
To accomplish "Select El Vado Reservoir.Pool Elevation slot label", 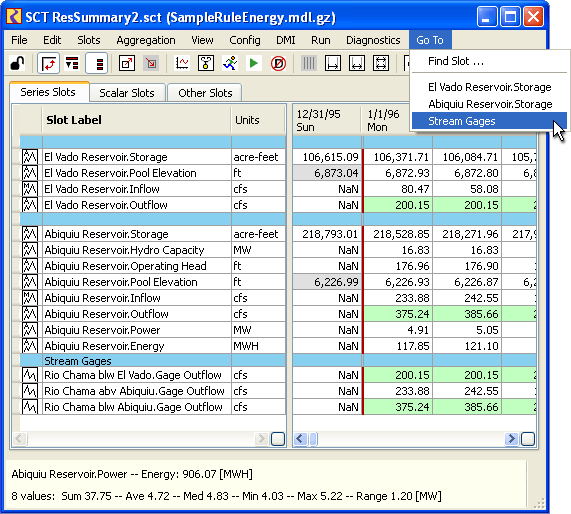I will coord(120,173).
